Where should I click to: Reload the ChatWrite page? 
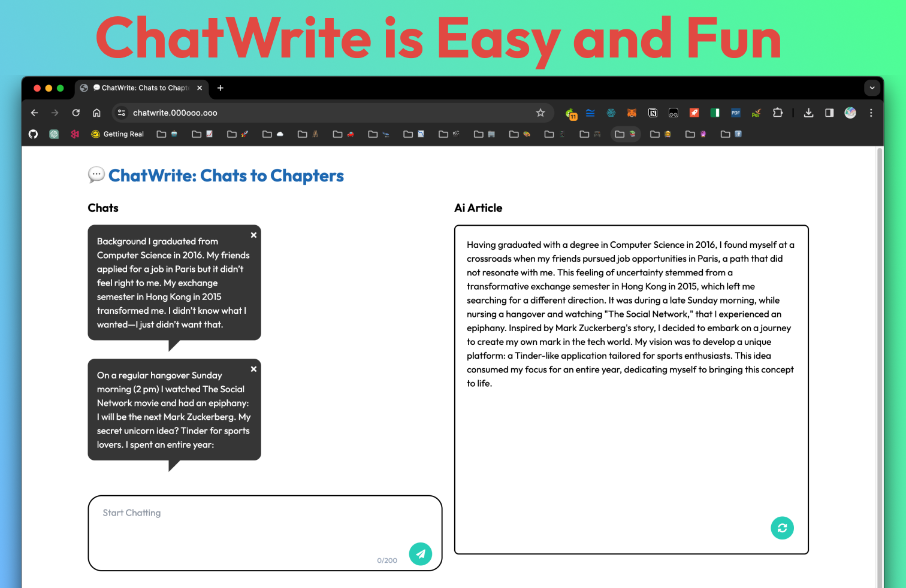tap(75, 113)
